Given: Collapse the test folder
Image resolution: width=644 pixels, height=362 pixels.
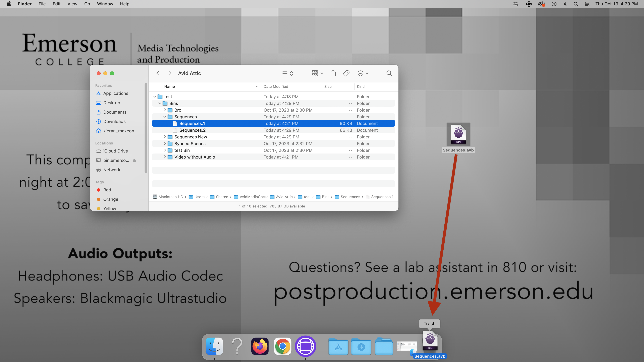Looking at the screenshot, I should 154,97.
